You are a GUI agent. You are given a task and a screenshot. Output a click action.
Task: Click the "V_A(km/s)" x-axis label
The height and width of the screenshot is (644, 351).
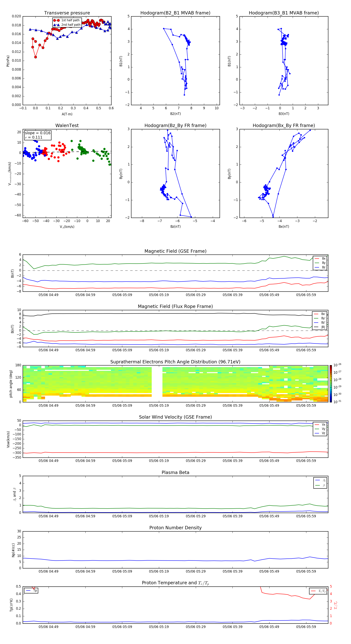(x=67, y=227)
